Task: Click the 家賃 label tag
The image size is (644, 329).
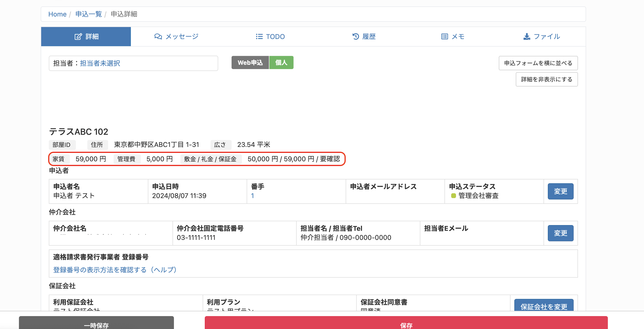Action: point(59,159)
